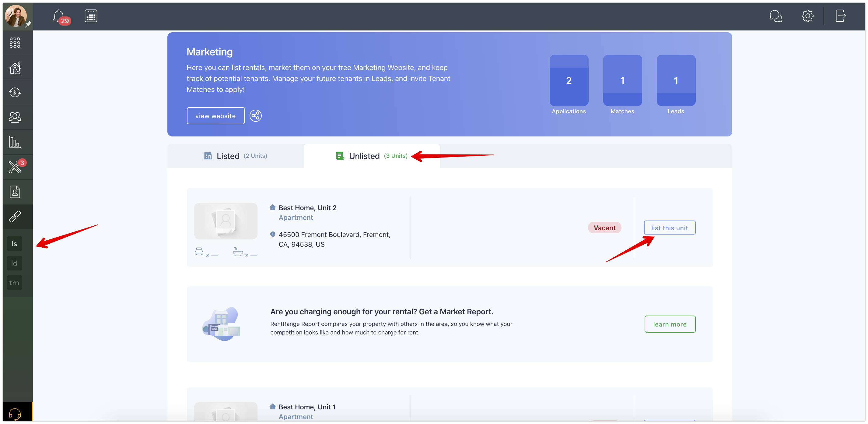The width and height of the screenshot is (868, 424).
Task: Open the contacts document icon in sidebar
Action: click(x=15, y=192)
